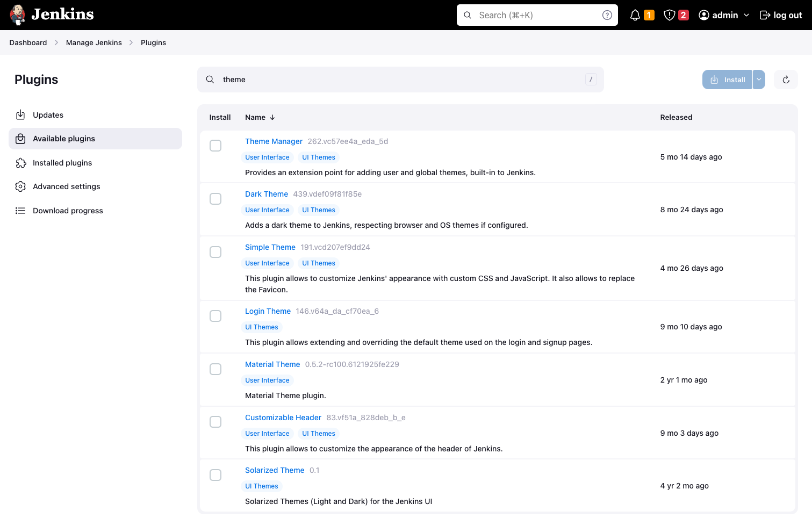Click the search help question mark icon
Image resolution: width=812 pixels, height=518 pixels.
607,15
